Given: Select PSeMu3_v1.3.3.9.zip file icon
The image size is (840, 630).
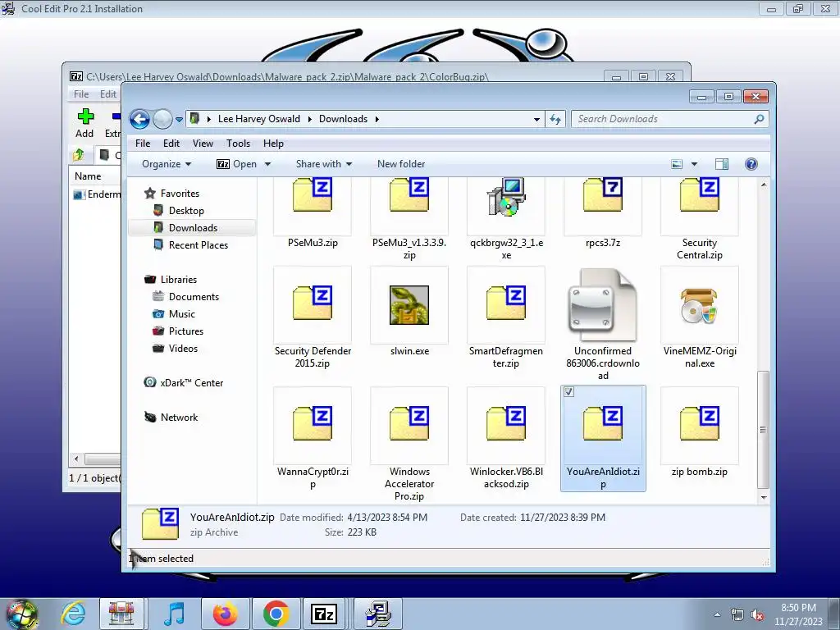Looking at the screenshot, I should tap(409, 196).
